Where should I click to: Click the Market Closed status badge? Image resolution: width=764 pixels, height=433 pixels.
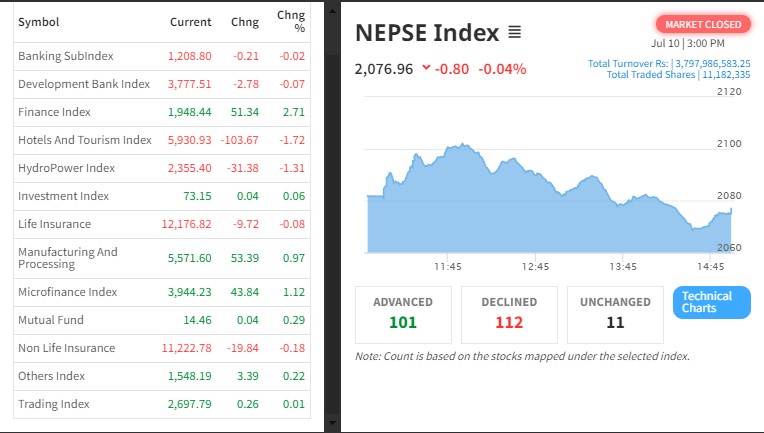(x=703, y=24)
